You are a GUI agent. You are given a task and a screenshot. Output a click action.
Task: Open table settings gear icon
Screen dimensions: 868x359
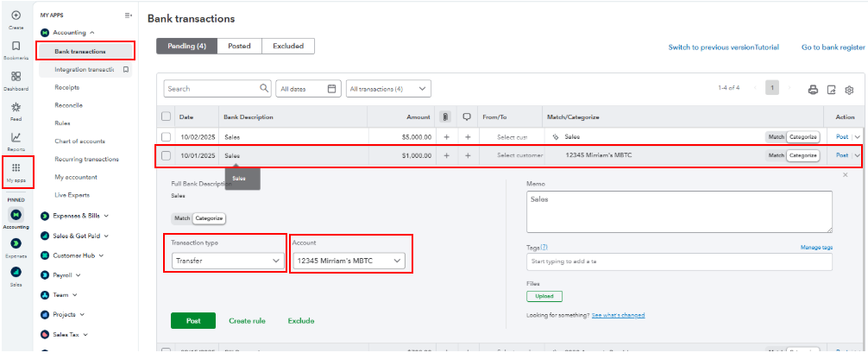coord(849,89)
